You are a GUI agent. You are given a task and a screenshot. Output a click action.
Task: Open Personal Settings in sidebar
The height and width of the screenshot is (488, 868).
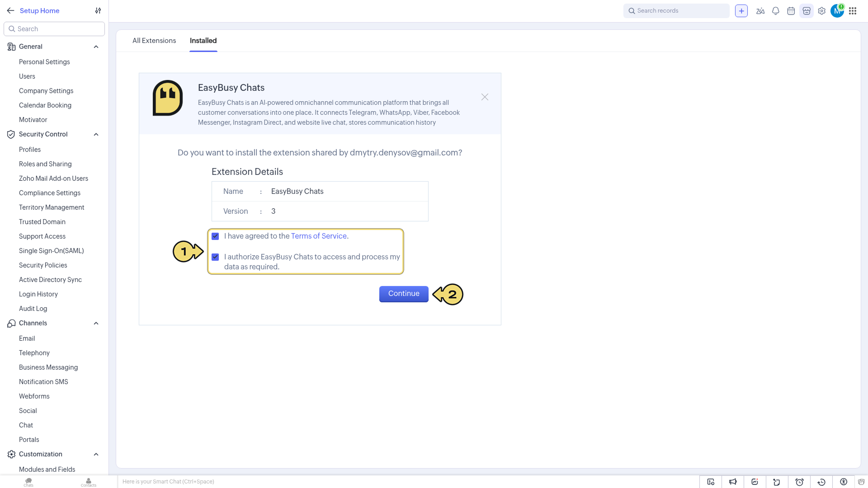[44, 62]
